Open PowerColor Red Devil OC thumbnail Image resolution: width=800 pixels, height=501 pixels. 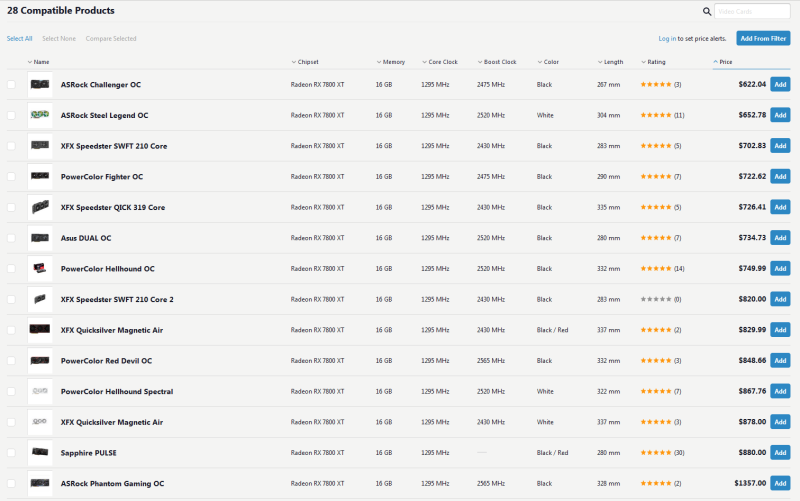40,361
